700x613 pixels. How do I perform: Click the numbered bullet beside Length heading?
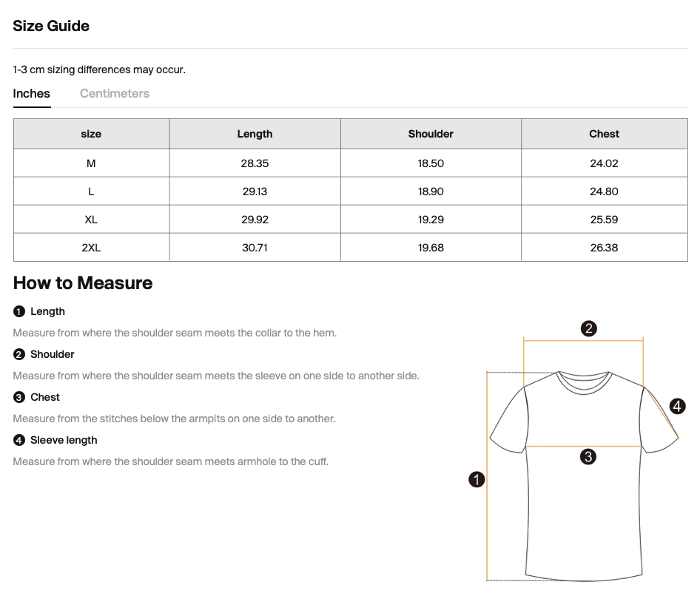[x=19, y=311]
